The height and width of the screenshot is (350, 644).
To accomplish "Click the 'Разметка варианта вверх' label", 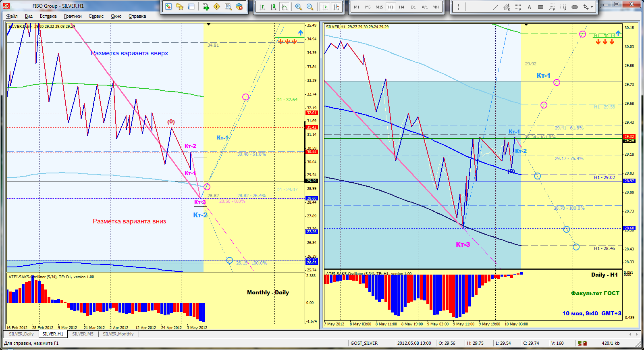I will pos(129,53).
